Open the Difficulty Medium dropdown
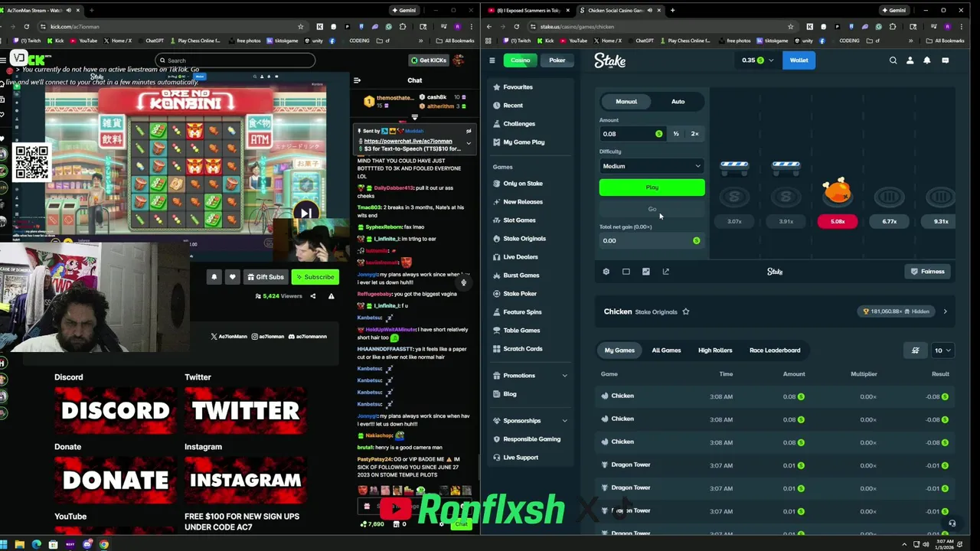Viewport: 980px width, 551px height. [x=652, y=166]
